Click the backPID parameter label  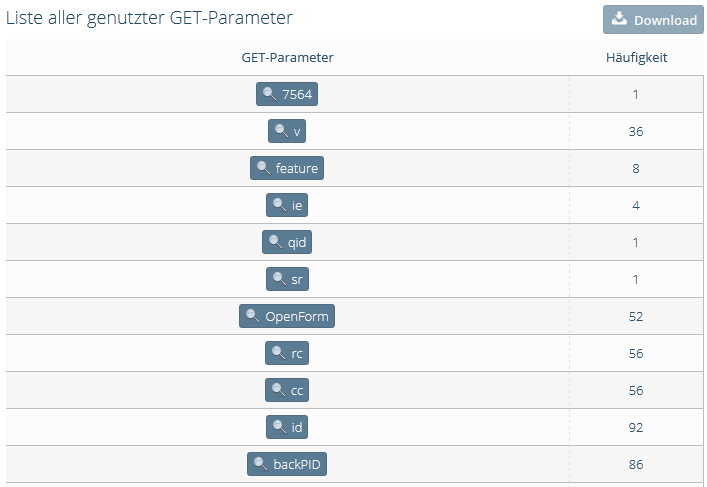(x=297, y=464)
